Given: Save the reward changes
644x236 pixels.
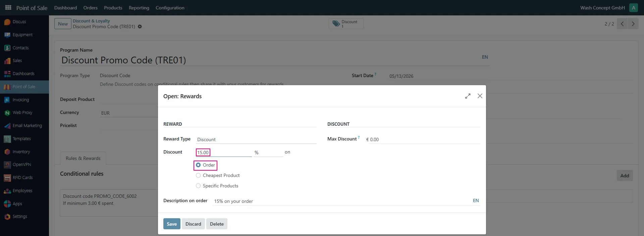Looking at the screenshot, I should 172,224.
